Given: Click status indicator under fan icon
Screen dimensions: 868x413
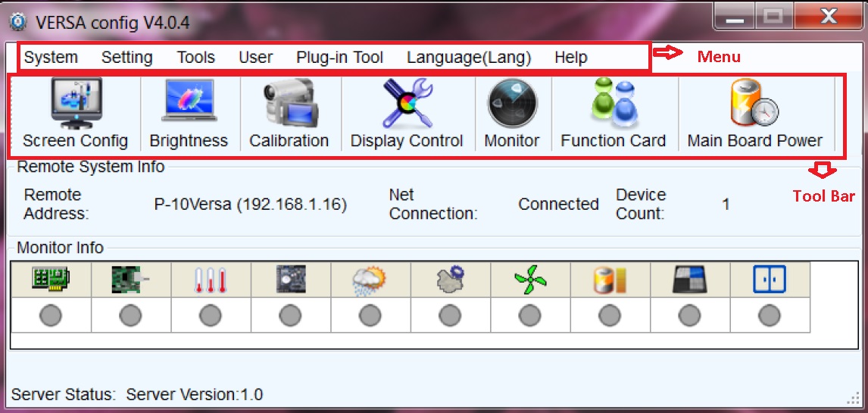Looking at the screenshot, I should click(x=529, y=316).
